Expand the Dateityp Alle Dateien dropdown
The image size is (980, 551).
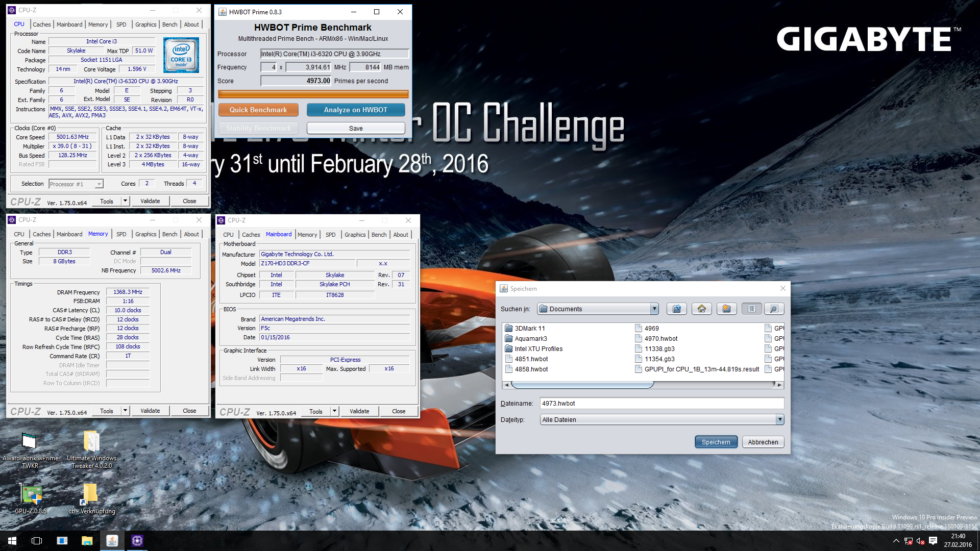[779, 419]
